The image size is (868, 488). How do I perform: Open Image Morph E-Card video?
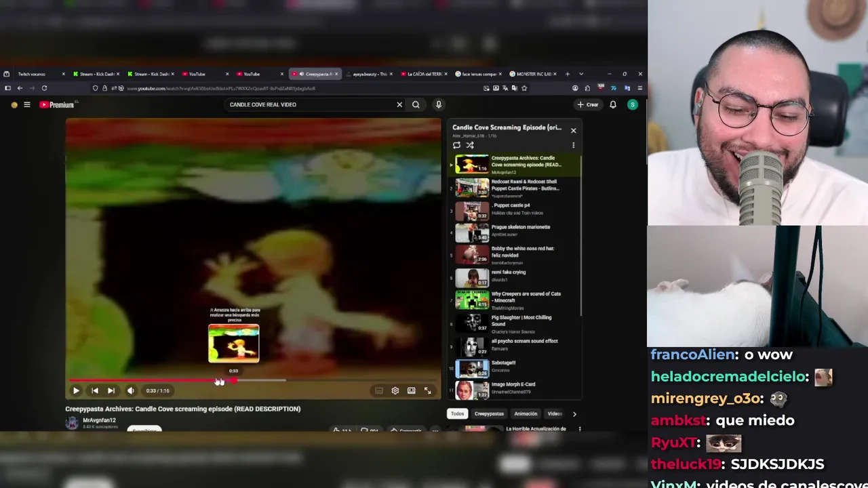pos(514,390)
